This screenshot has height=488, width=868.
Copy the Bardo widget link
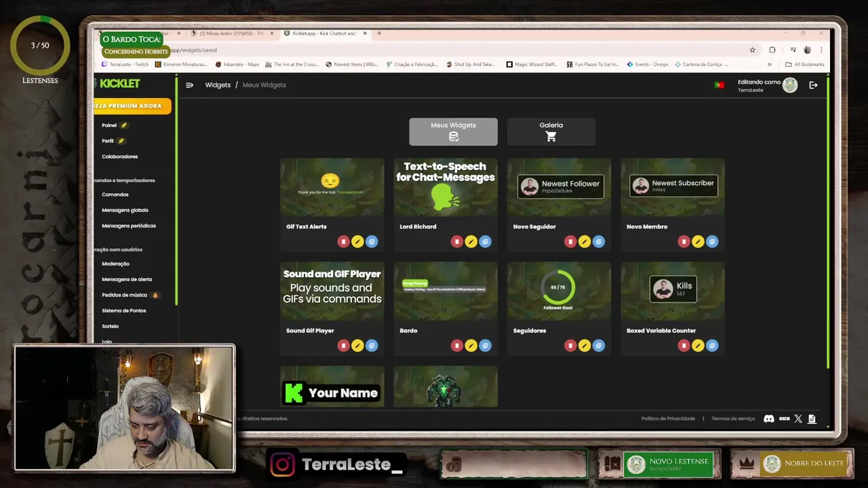tap(485, 346)
